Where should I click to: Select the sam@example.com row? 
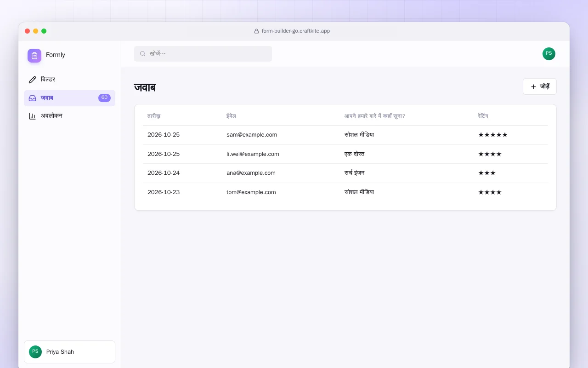pyautogui.click(x=345, y=135)
